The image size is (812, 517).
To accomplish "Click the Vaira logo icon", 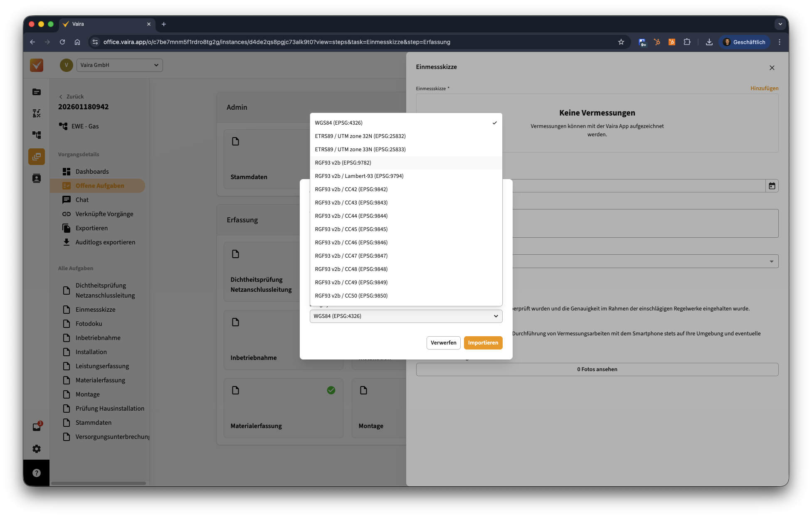I will (x=37, y=65).
